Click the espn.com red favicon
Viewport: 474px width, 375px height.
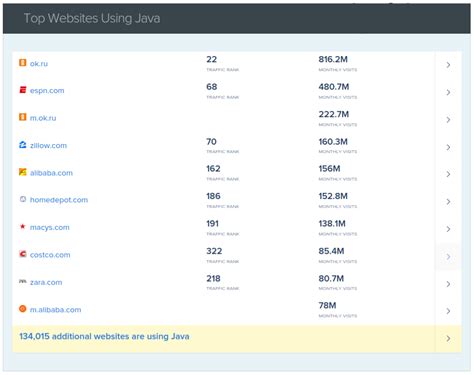(22, 90)
